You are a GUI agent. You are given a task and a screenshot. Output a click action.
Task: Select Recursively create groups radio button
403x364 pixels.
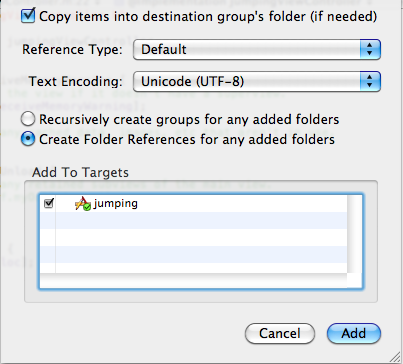pyautogui.click(x=28, y=119)
